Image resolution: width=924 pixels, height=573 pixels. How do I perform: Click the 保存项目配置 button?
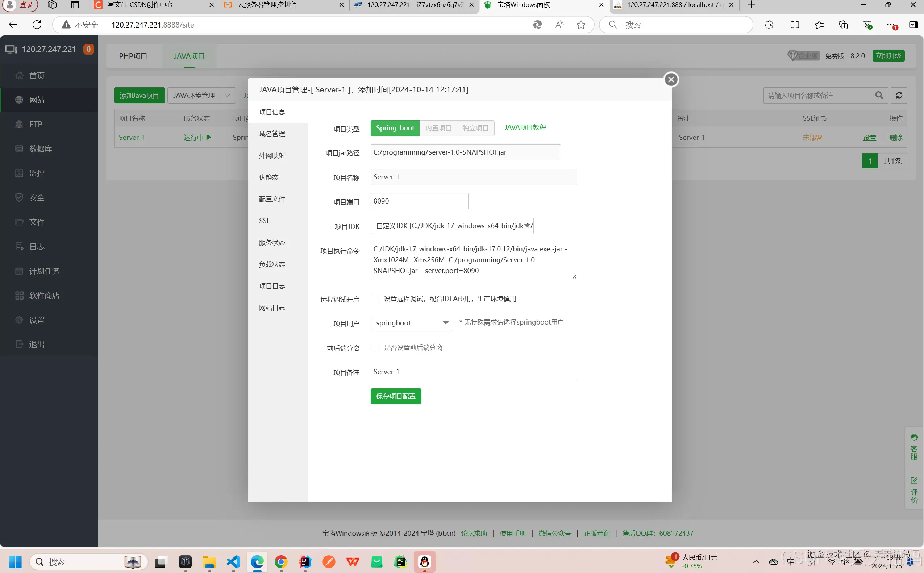395,396
